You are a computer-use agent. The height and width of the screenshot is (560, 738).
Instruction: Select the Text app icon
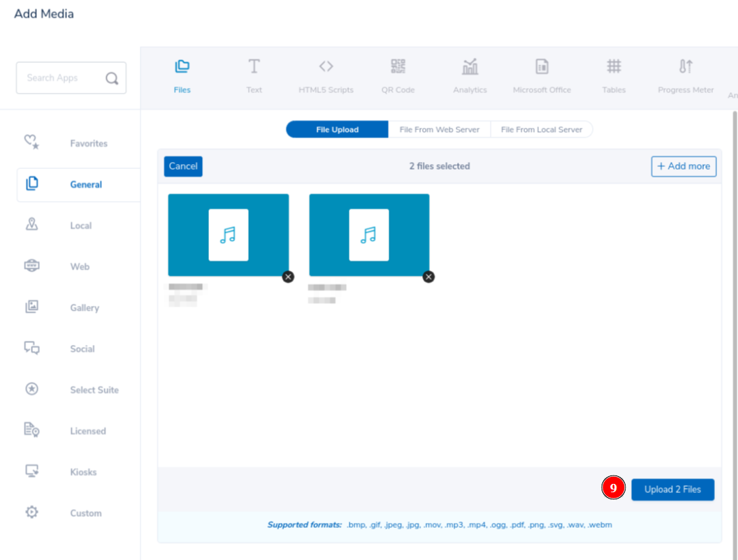point(254,67)
